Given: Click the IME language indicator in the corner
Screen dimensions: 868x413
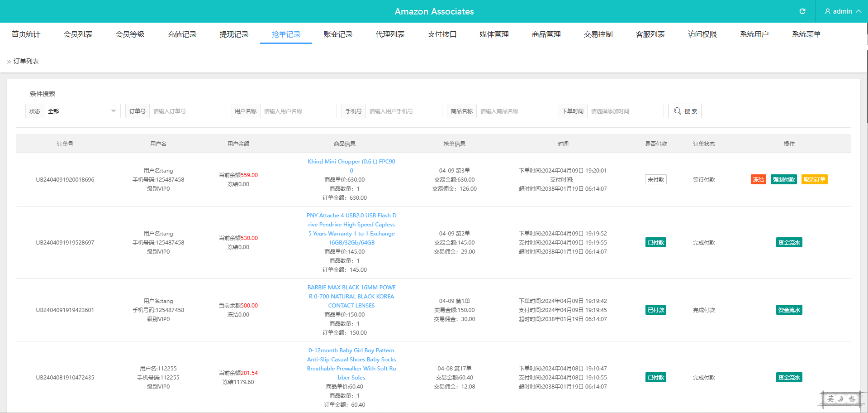Looking at the screenshot, I should coord(830,399).
